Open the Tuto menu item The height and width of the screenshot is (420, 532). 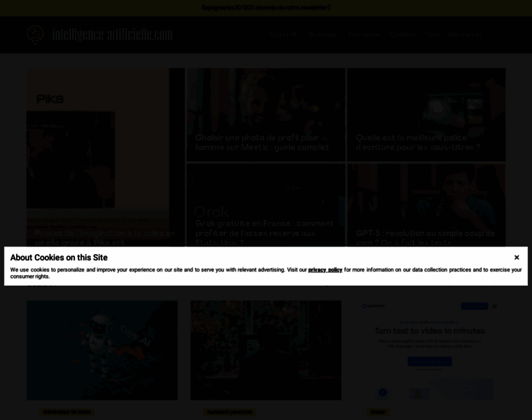(x=432, y=34)
